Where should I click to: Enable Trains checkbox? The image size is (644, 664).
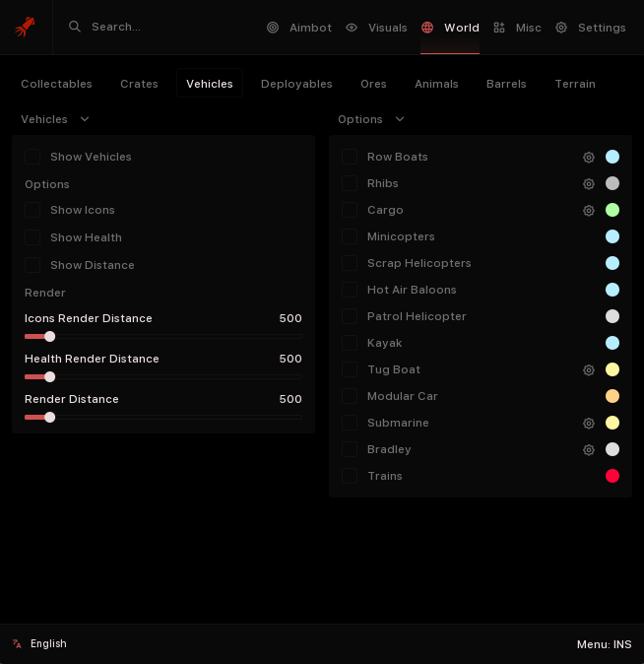350,476
